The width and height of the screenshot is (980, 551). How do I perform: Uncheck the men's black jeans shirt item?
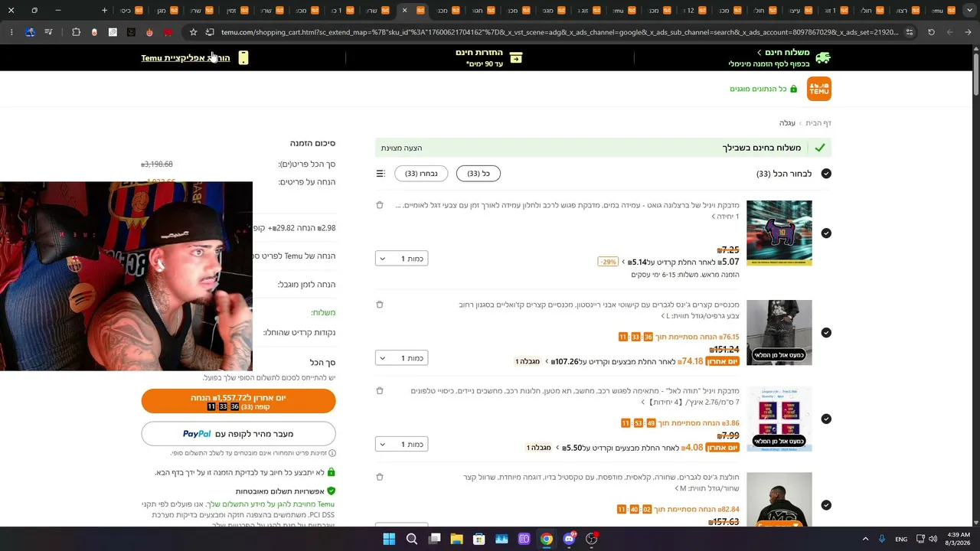(826, 505)
